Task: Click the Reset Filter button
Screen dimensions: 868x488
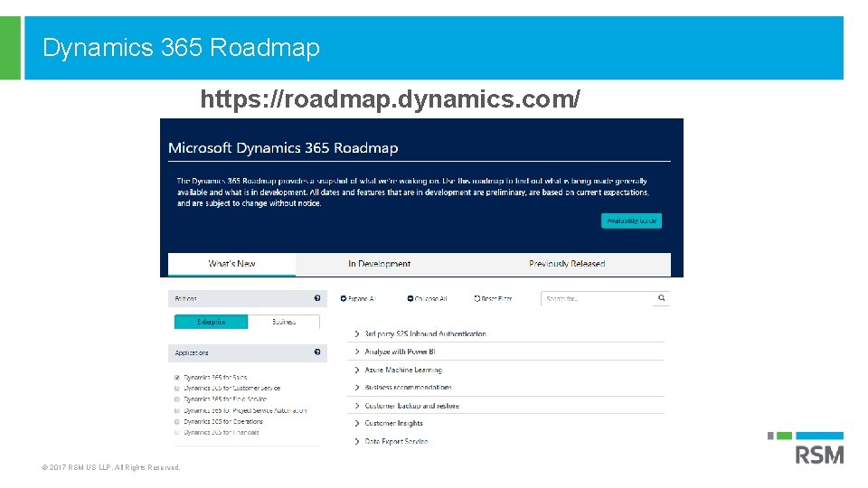Action: click(493, 299)
